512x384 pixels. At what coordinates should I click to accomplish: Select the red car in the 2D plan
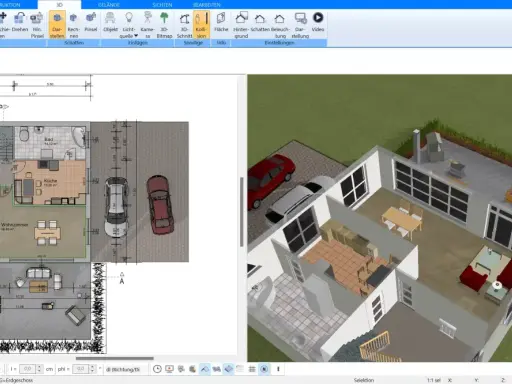[x=160, y=205]
